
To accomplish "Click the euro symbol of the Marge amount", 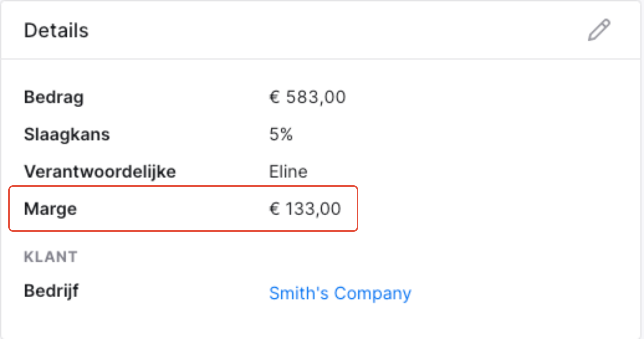I will click(275, 209).
